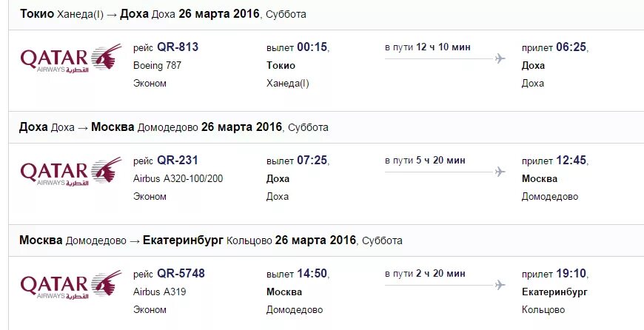Click the arrival time 12:45 in Moscow
644x330 pixels.
[x=571, y=160]
